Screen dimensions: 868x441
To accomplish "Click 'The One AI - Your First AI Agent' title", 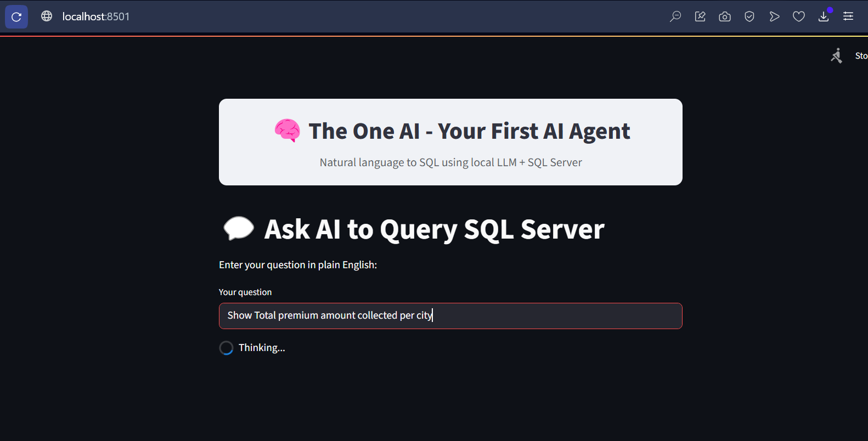I will (x=469, y=132).
